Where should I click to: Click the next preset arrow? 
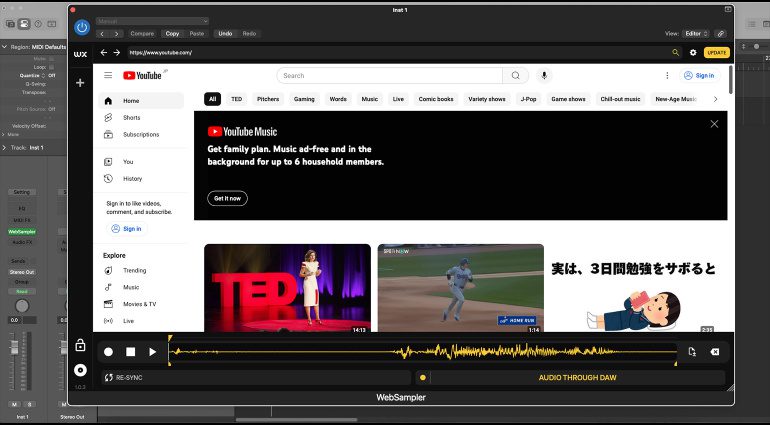tap(116, 34)
